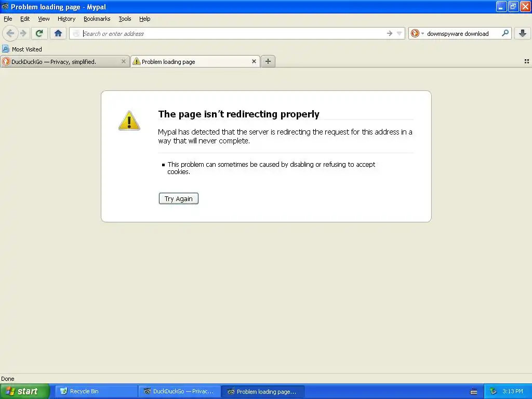Go back using the Back arrow

coord(10,33)
